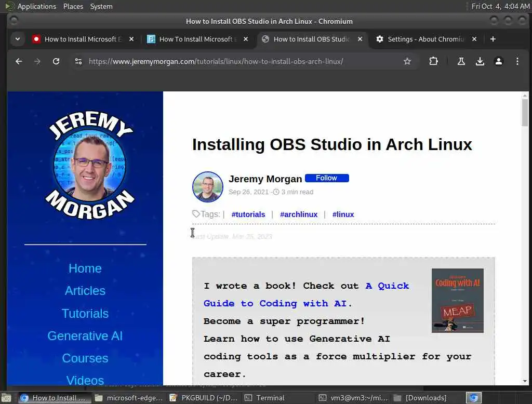Open Courses in sidebar

tap(85, 358)
